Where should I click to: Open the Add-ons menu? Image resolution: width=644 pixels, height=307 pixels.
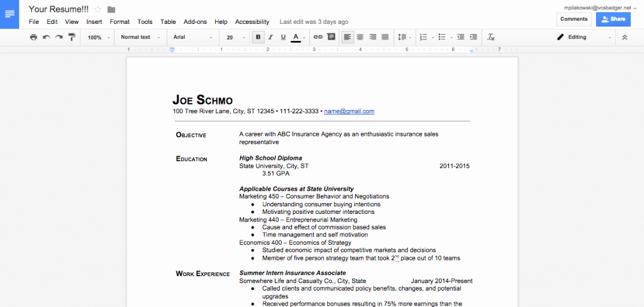coord(195,22)
